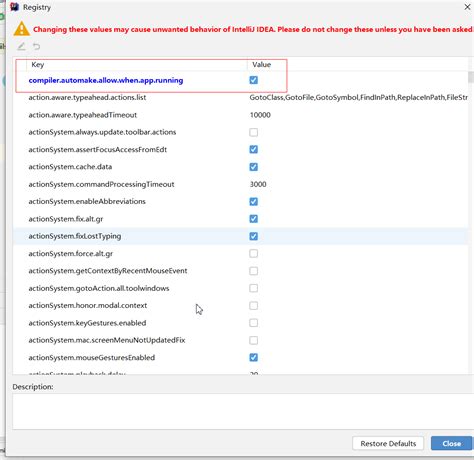Click the yellow warning triangle icon
This screenshot has width=474, height=460.
[x=21, y=29]
